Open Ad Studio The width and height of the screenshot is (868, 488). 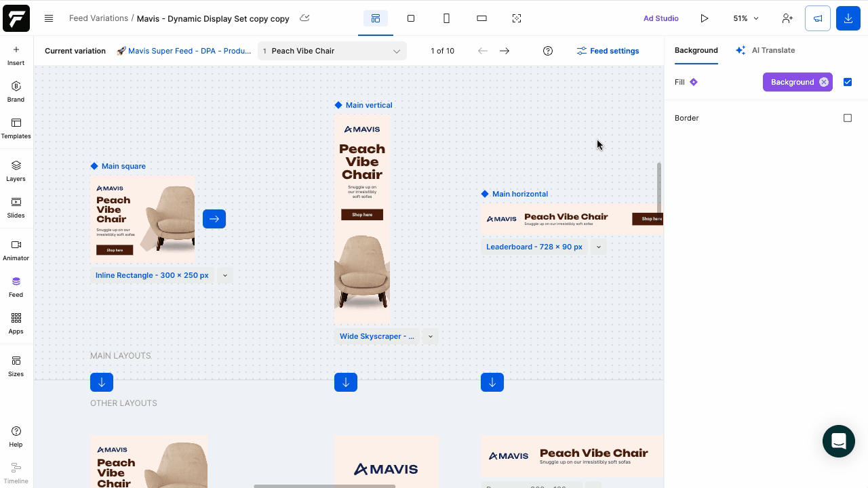click(x=661, y=18)
